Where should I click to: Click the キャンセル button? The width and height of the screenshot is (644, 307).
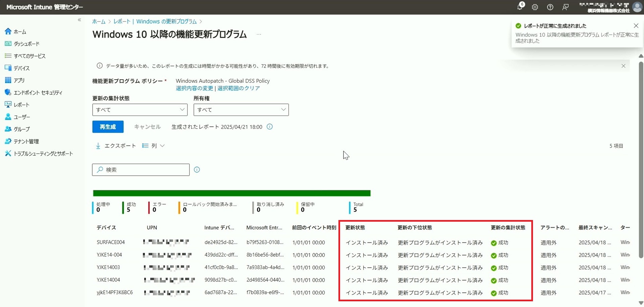pyautogui.click(x=148, y=127)
